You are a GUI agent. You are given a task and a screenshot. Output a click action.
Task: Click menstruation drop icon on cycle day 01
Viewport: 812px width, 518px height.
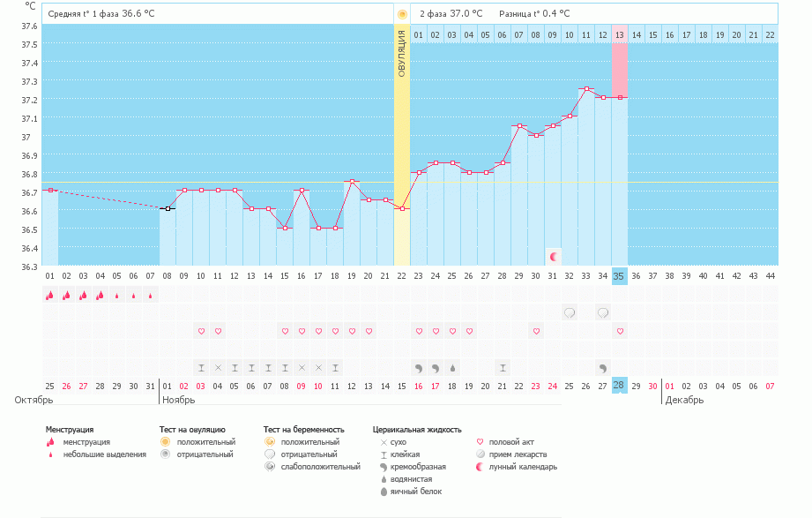(x=49, y=296)
